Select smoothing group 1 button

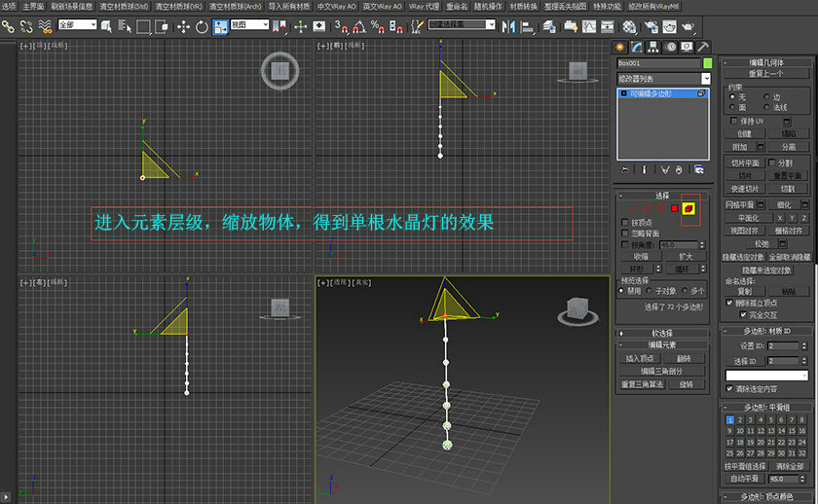pyautogui.click(x=729, y=419)
